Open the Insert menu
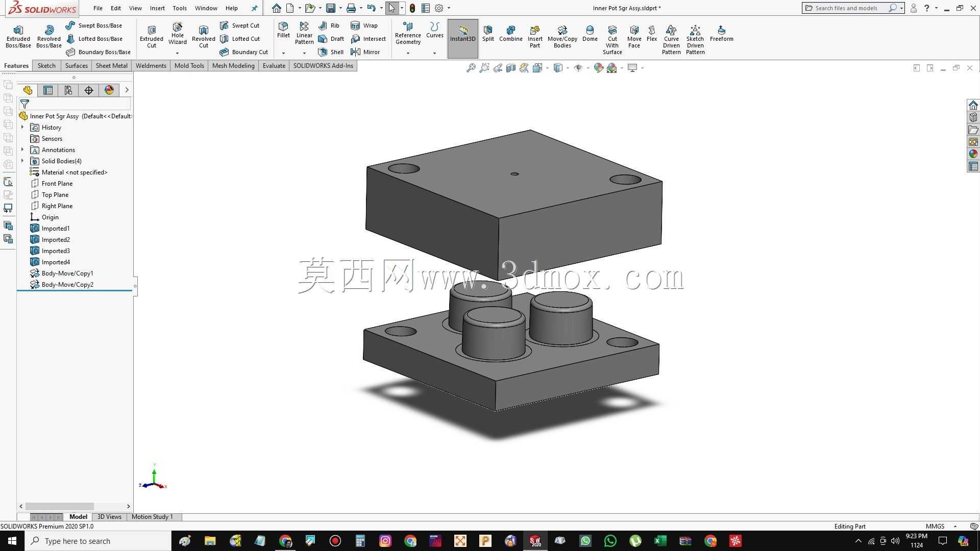The width and height of the screenshot is (980, 551). [157, 8]
